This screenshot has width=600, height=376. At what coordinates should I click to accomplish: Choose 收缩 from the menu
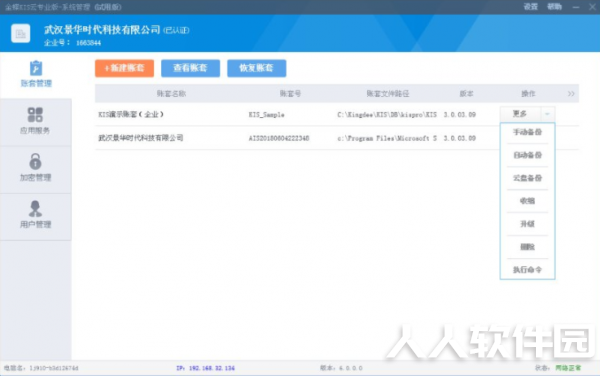tap(527, 201)
